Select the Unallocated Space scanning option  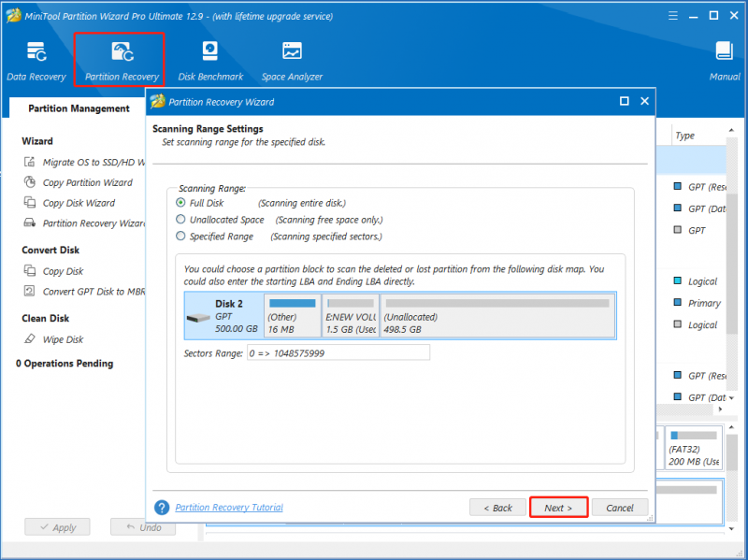tap(180, 220)
